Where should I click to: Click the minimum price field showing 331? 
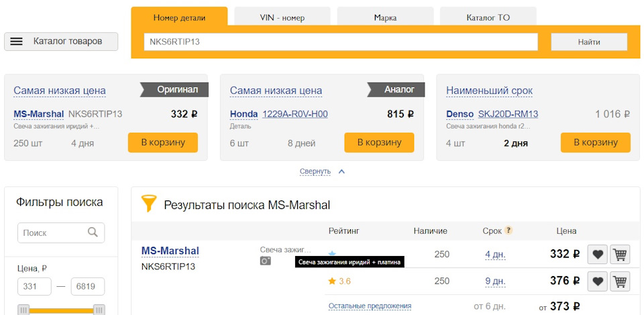[34, 287]
